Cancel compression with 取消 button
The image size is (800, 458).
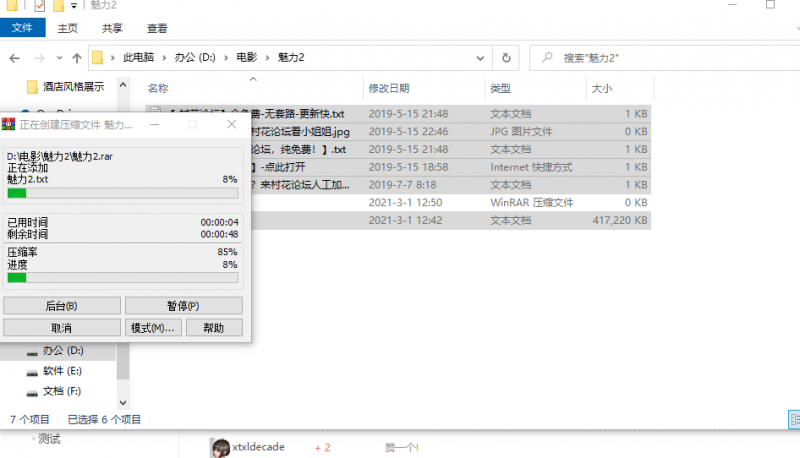62,327
